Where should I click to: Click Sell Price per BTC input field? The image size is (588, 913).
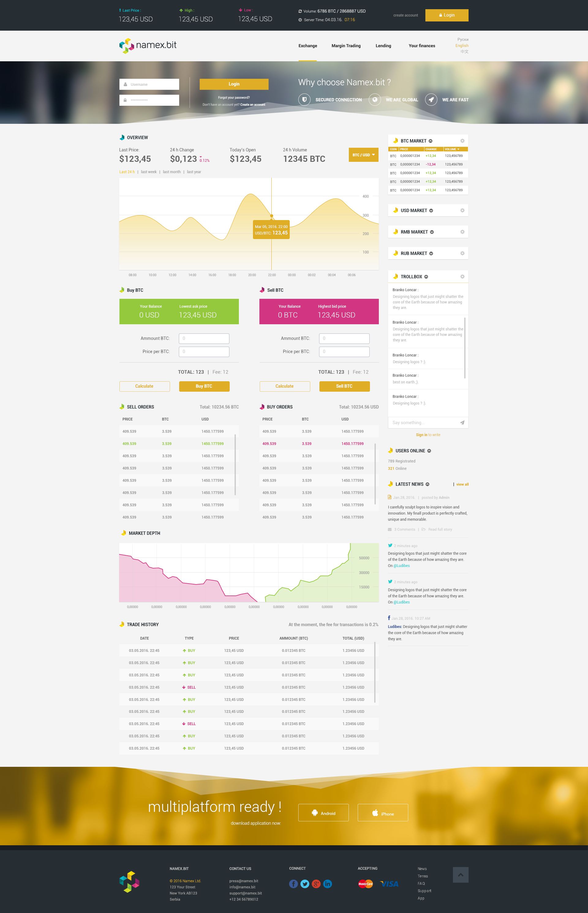tap(345, 352)
